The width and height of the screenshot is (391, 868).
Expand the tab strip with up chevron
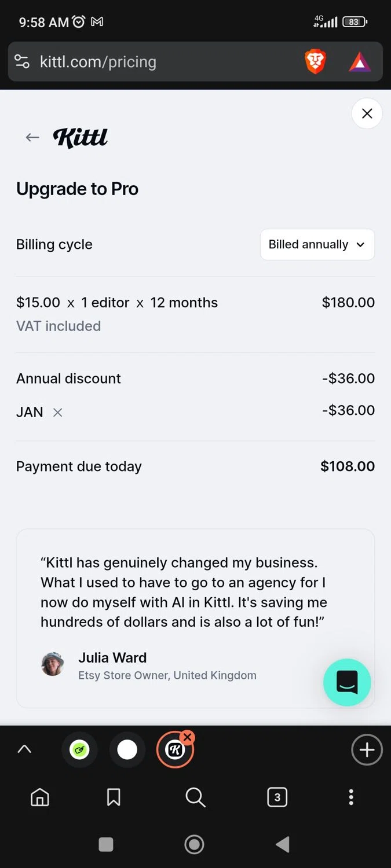click(24, 749)
